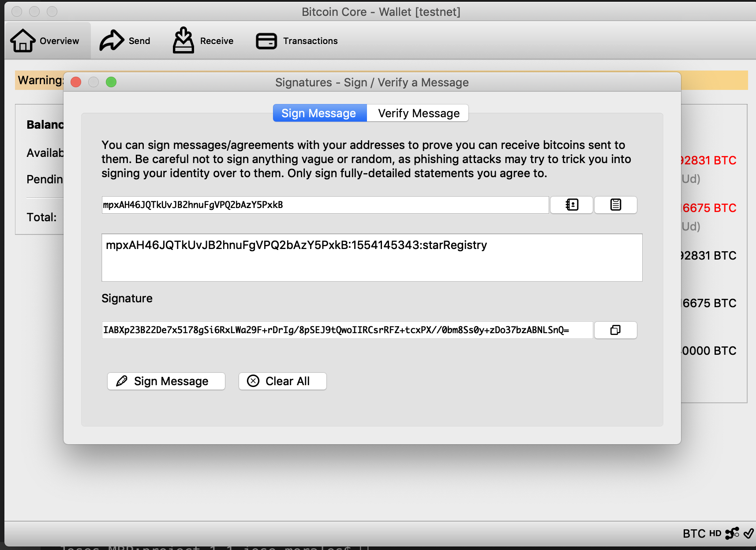Viewport: 756px width, 550px height.
Task: Click the sync checkmark status icon
Action: coord(749,534)
